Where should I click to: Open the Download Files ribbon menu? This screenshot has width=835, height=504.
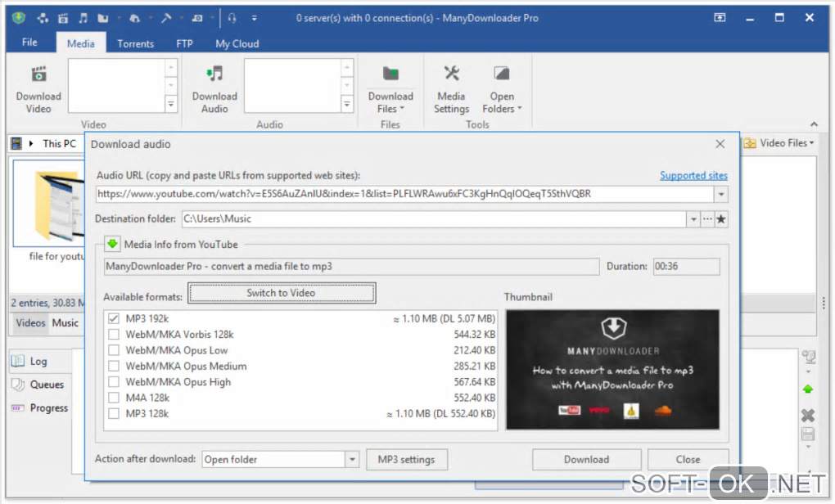click(x=390, y=89)
